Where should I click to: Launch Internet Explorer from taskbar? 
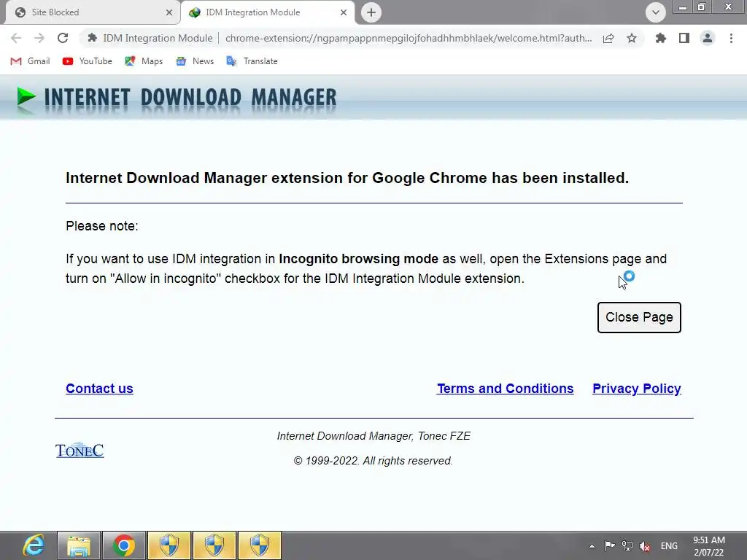tap(34, 545)
